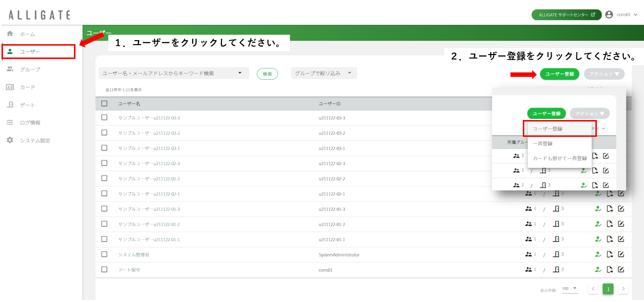644x302 pixels.
Task: Click the account avatar icon beside cons01
Action: 609,14
